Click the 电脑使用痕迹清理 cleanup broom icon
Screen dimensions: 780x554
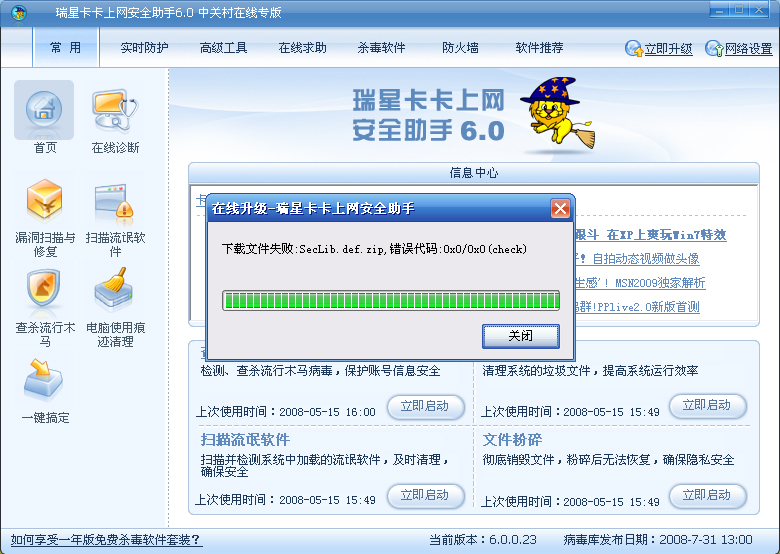pyautogui.click(x=114, y=289)
